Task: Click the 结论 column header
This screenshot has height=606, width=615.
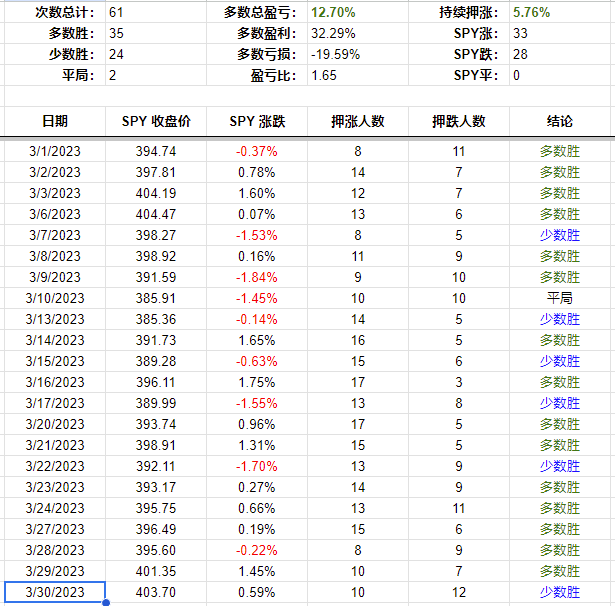Action: 560,121
